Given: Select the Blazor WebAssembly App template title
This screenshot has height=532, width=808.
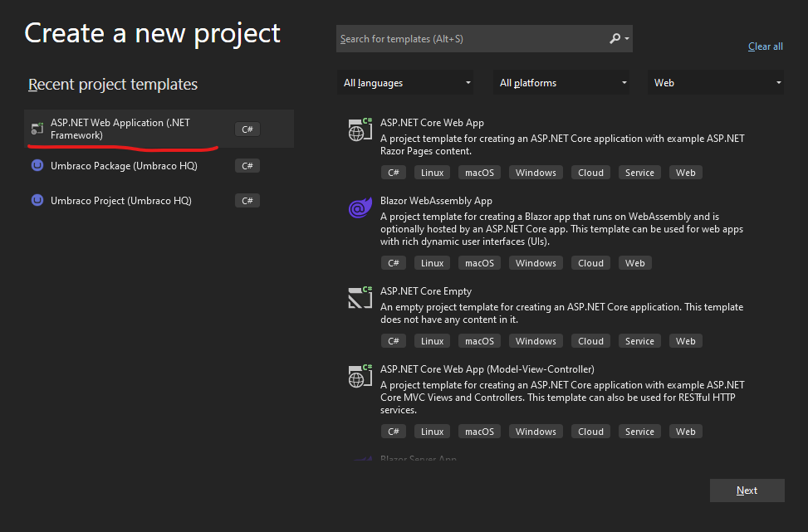Looking at the screenshot, I should [x=436, y=201].
